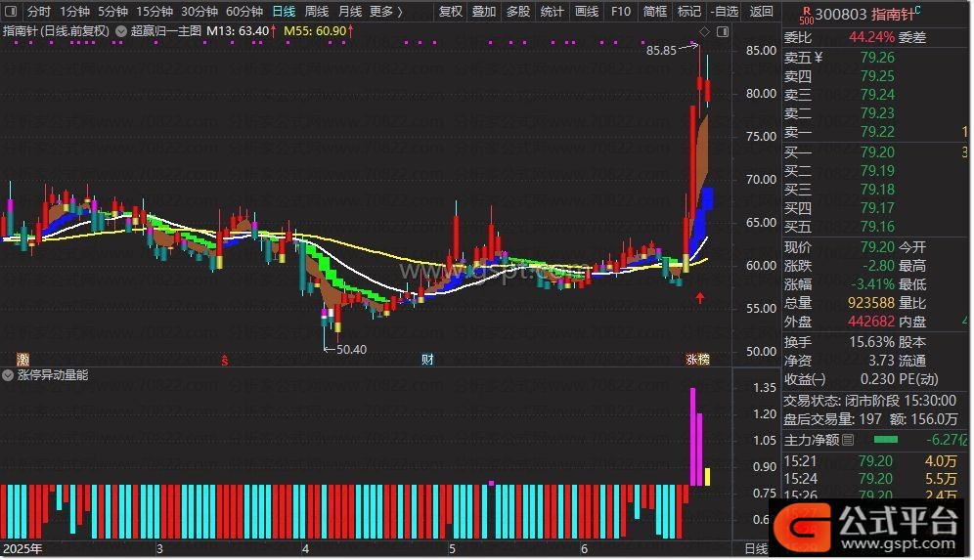The width and height of the screenshot is (974, 560).
Task: Switch to the 分时 intraday view
Action: click(x=38, y=11)
